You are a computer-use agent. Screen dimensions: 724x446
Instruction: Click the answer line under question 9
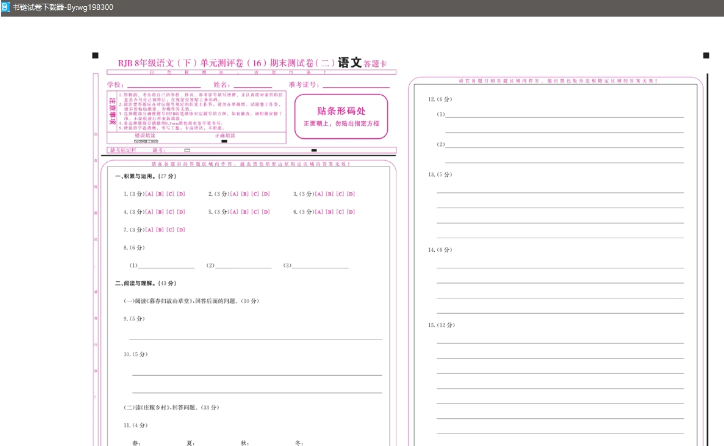click(x=255, y=339)
